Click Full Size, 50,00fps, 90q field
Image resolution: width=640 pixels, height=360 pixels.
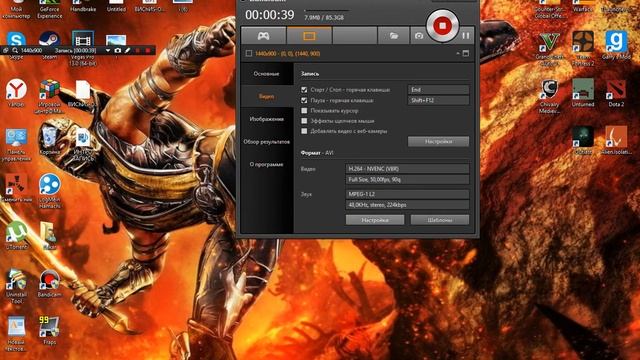[x=407, y=179]
